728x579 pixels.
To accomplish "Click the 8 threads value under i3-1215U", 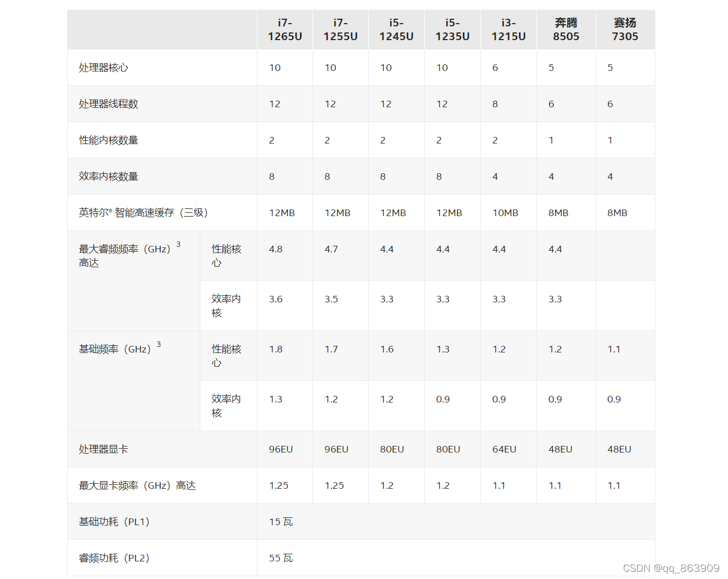I will tap(495, 104).
